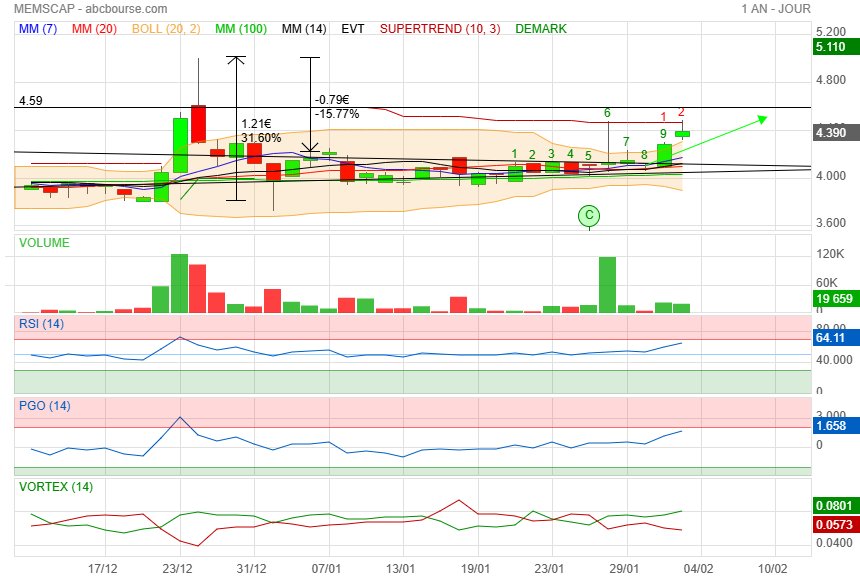Screen dimensions: 860x579
Task: Click the 07/01 date axis label
Action: pyautogui.click(x=326, y=568)
